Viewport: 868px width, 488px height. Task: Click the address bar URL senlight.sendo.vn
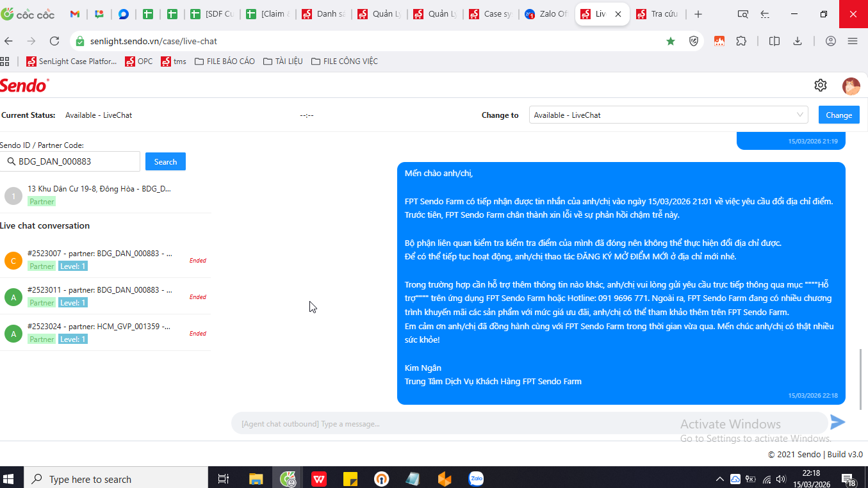154,41
